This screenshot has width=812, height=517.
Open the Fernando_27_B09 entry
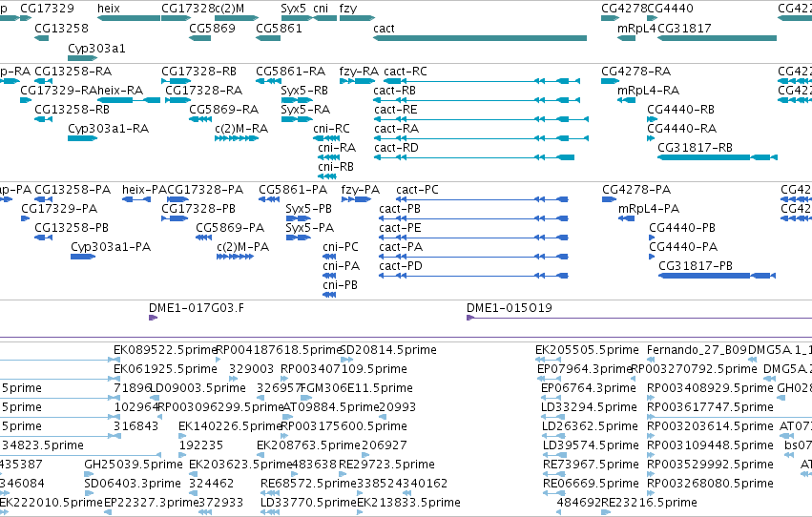[x=697, y=350]
